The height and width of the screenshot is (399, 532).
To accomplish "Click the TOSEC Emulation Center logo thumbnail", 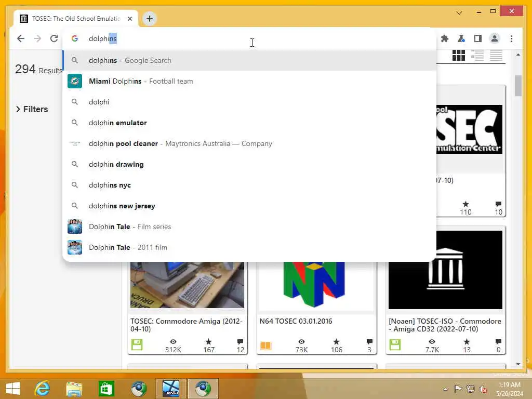I will pyautogui.click(x=469, y=129).
